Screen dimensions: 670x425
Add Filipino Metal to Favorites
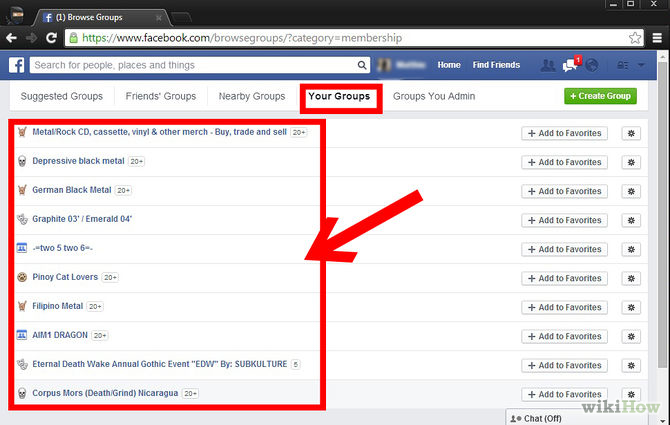(564, 308)
